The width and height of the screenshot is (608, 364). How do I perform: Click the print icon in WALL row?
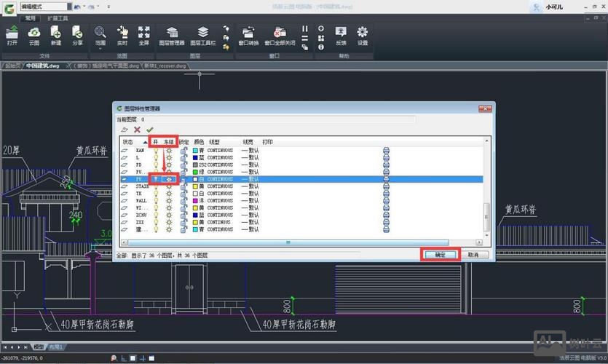[386, 201]
